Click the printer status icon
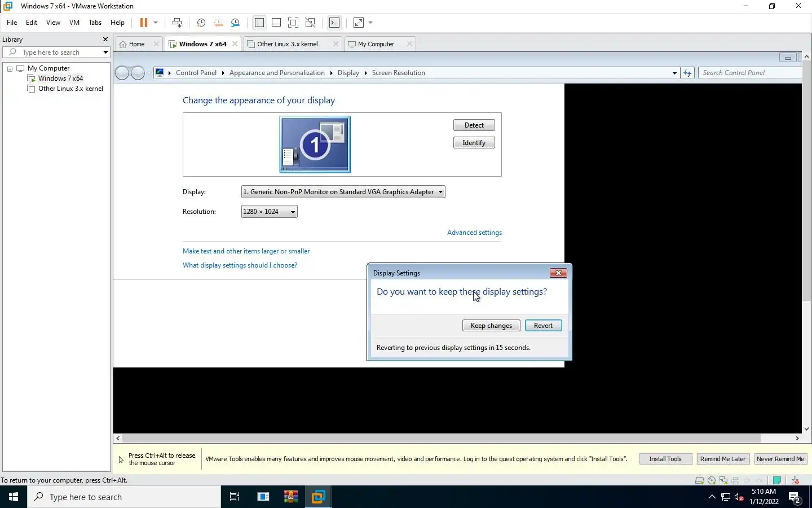Screen dimensions: 812x508 point(735,481)
